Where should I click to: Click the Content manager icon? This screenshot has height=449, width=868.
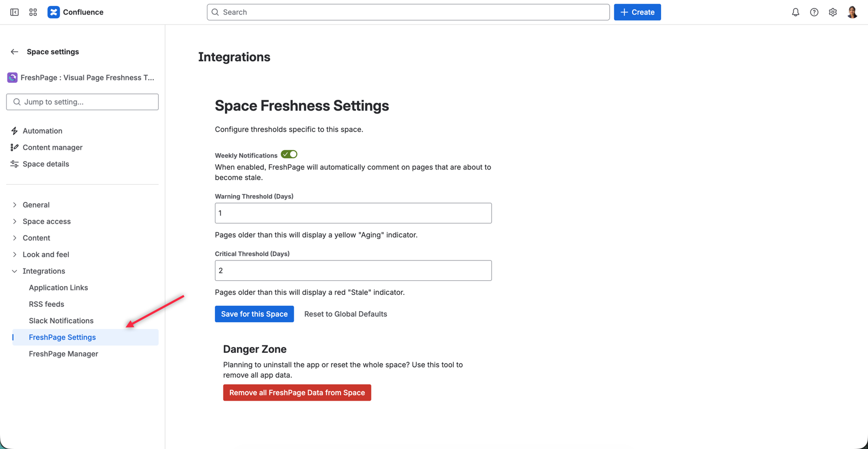(14, 147)
